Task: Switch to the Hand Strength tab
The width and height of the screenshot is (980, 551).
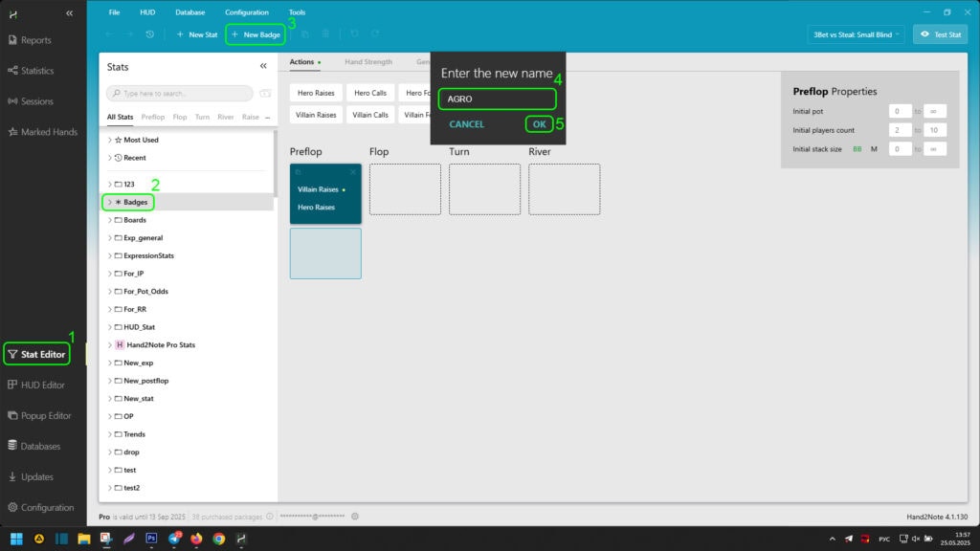Action: [368, 62]
